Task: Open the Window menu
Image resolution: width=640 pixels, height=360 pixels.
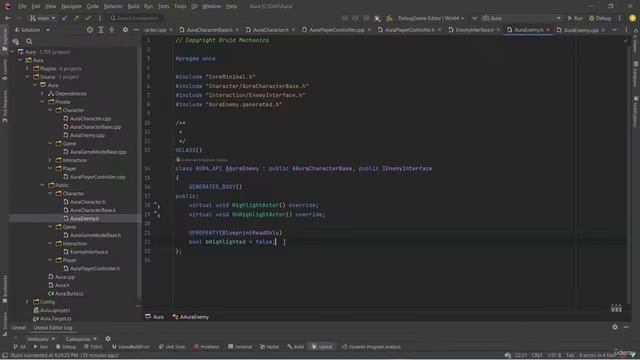Action: 211,6
